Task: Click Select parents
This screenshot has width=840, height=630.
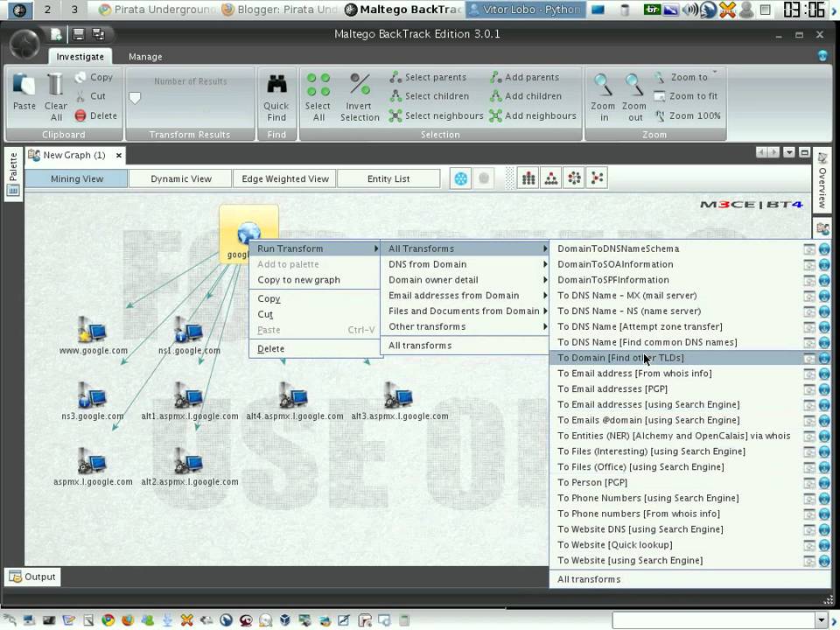Action: point(428,77)
